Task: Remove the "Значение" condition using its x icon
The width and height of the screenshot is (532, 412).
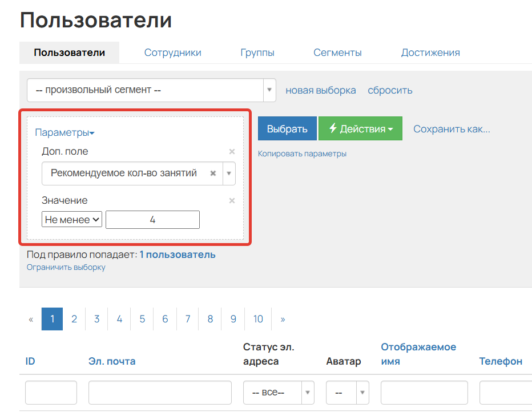Action: 232,200
